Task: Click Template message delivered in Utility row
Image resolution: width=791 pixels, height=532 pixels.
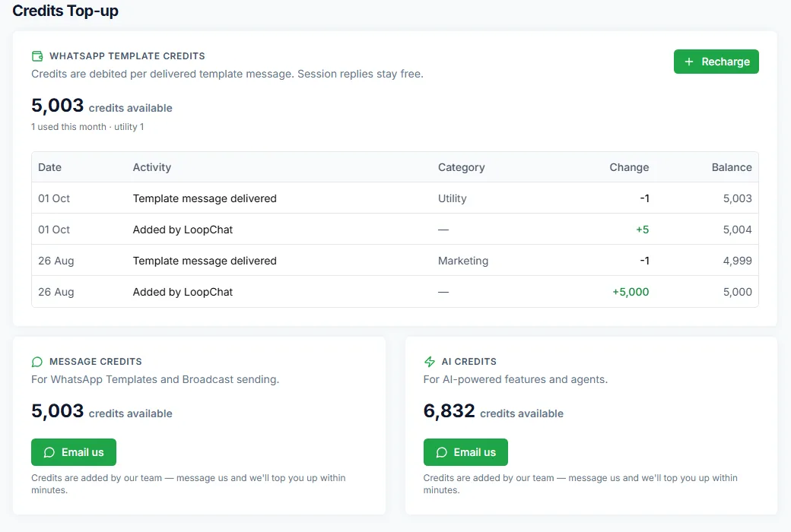Action: [x=205, y=198]
